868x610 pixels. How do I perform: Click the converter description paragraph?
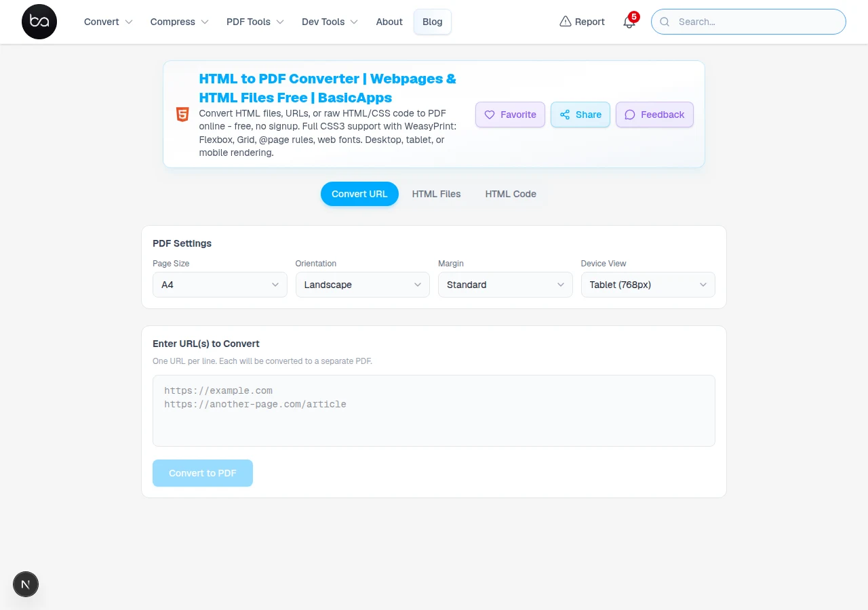click(328, 133)
